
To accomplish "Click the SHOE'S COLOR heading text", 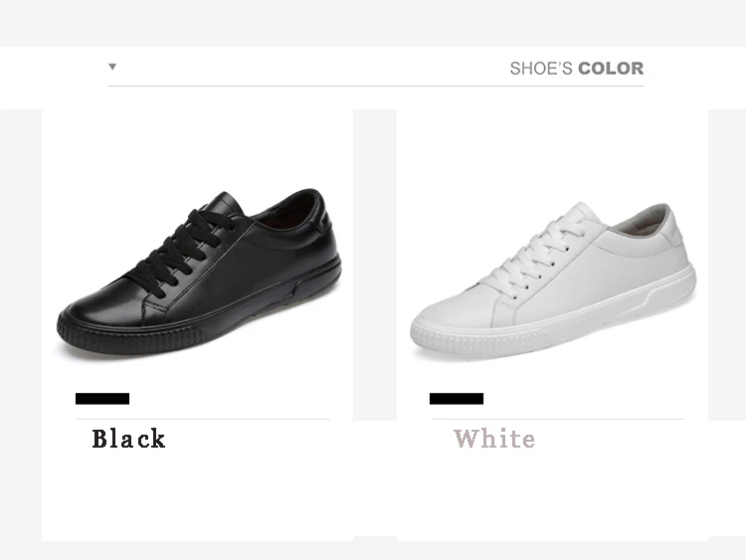I will [577, 69].
